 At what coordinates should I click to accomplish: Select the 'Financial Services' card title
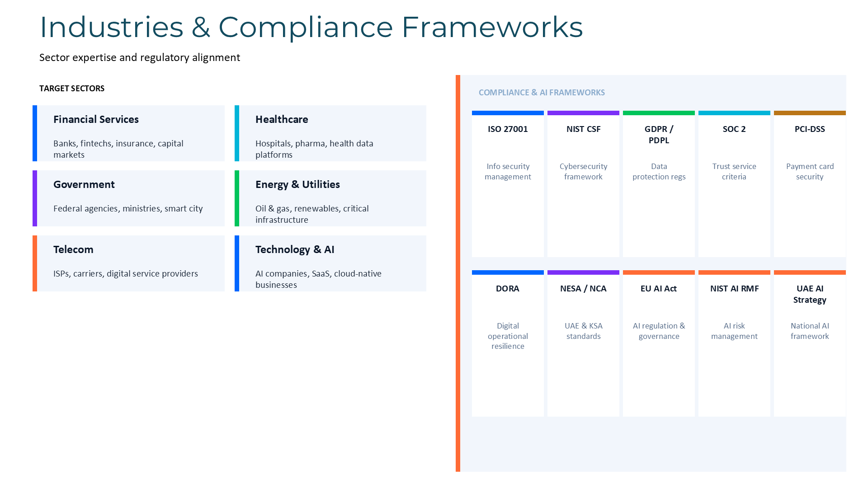click(x=96, y=119)
